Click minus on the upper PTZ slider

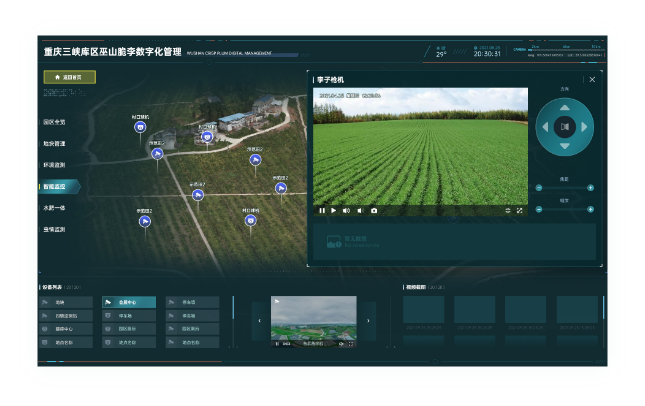click(x=539, y=188)
